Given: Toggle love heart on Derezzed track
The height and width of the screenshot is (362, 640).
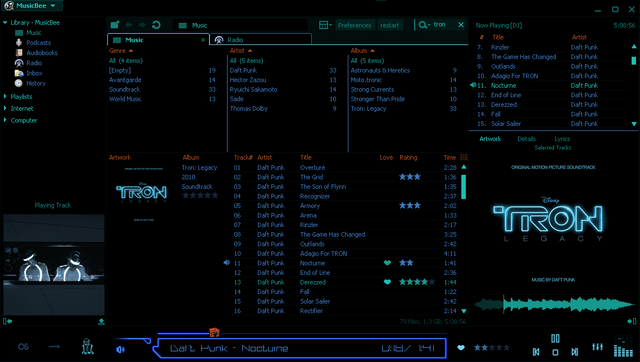Looking at the screenshot, I should point(387,282).
